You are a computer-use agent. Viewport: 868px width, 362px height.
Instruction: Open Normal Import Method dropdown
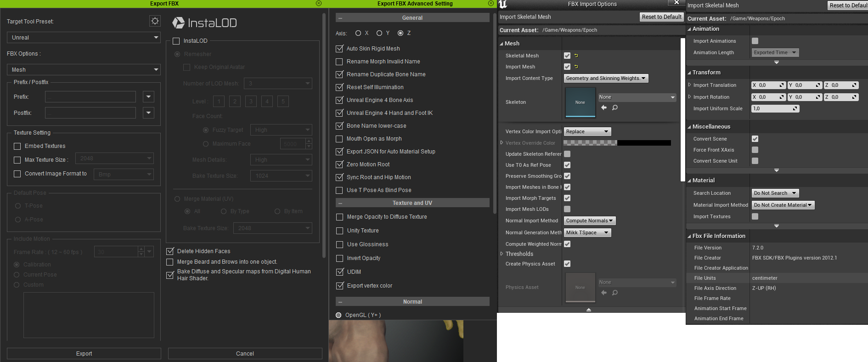[x=590, y=221]
